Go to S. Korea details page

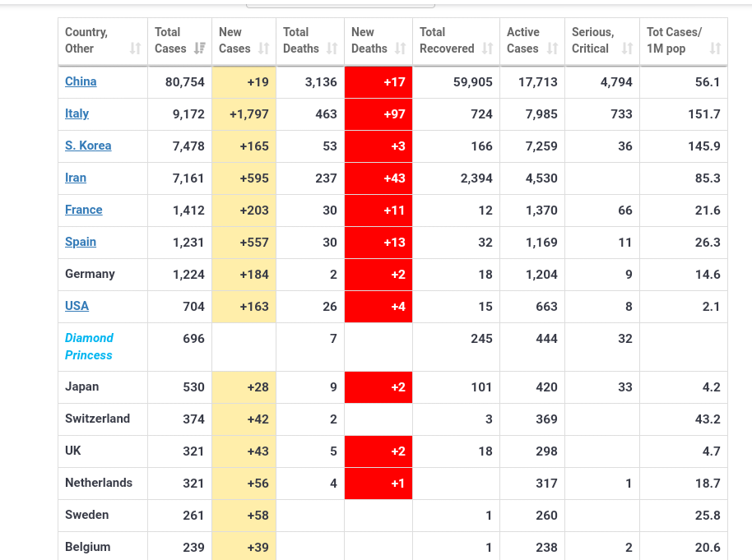(88, 146)
